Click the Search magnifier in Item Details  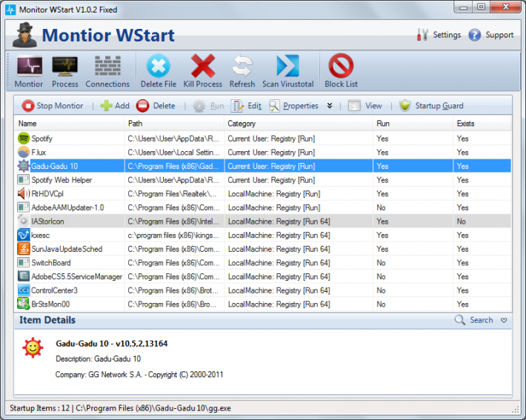pos(459,320)
